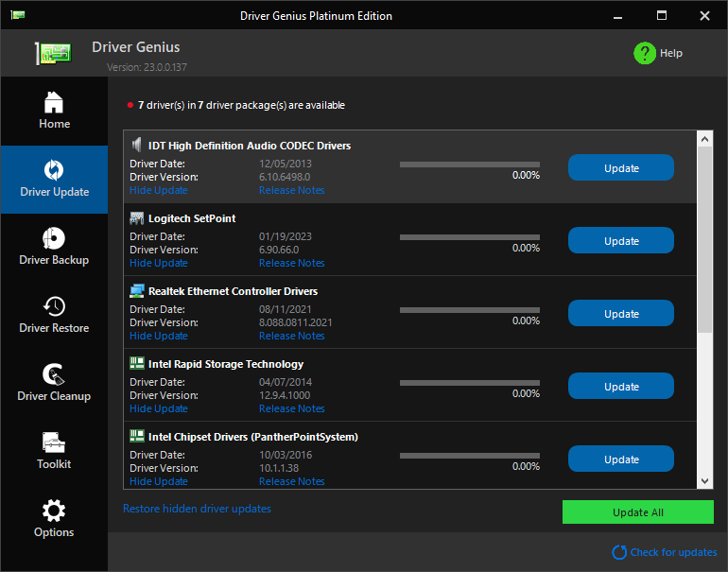The width and height of the screenshot is (728, 572).
Task: Select the Intel Rapid Storage Technology title
Action: 226,364
